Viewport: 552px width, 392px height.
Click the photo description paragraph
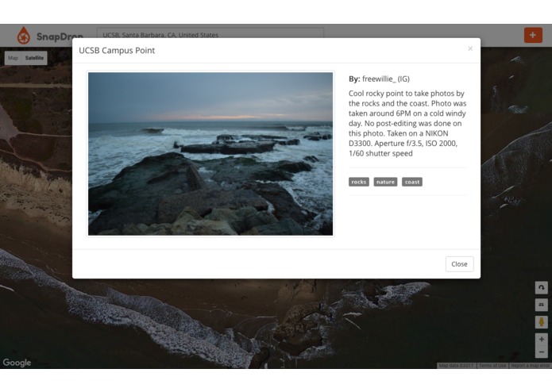point(407,124)
